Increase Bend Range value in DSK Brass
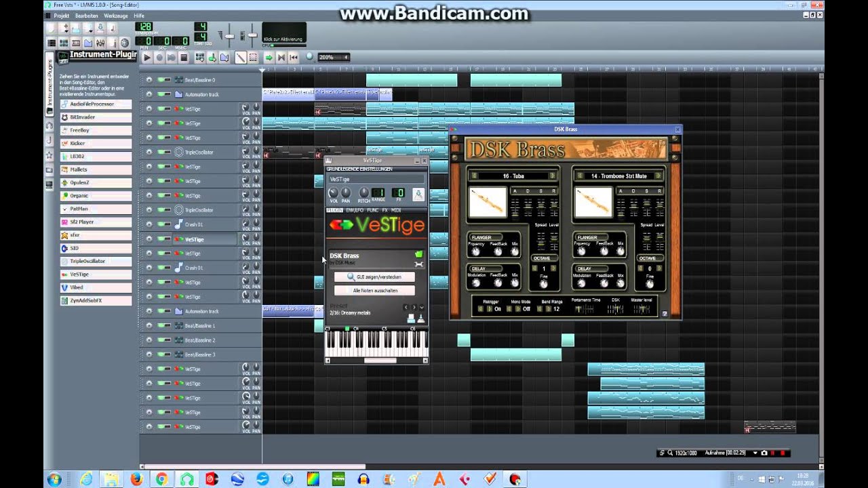This screenshot has height=488, width=868. 549,309
